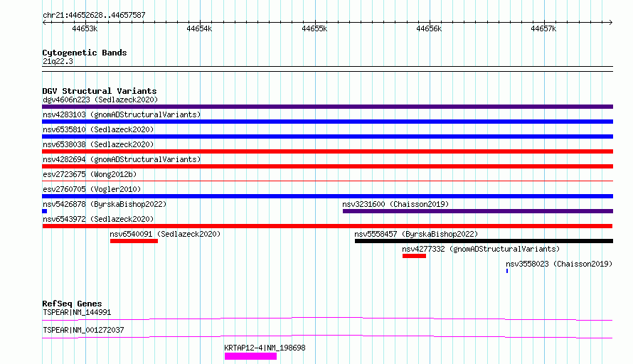Open the nsv6538038 (Sedlazeck2020) label
Screen dimensions: 633x364
coord(98,144)
